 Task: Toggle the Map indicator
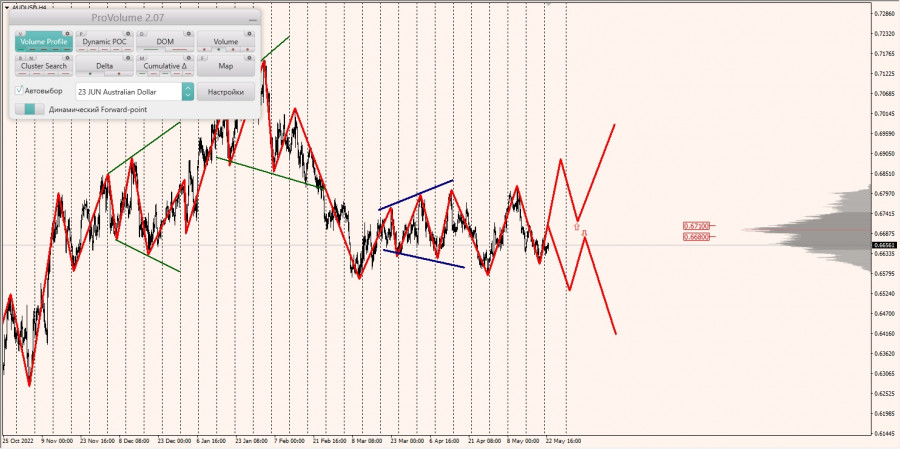pos(226,65)
